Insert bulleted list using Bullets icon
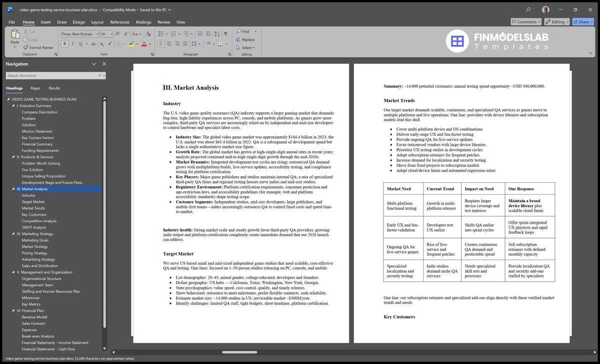Viewport: 600px width, 364px height. coord(160,34)
